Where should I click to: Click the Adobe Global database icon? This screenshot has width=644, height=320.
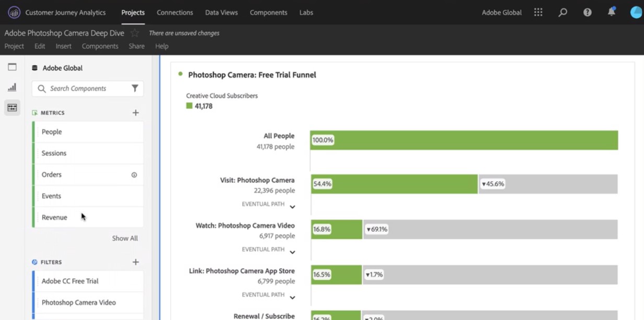34,68
